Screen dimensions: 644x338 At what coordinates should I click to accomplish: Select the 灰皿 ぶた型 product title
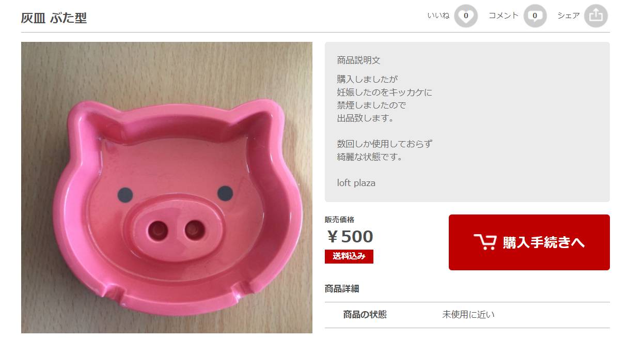[54, 18]
